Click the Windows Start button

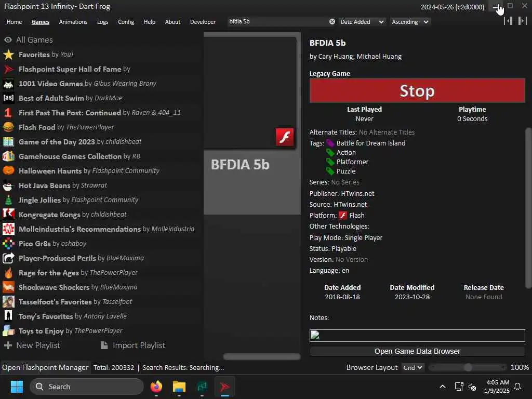[x=17, y=387]
